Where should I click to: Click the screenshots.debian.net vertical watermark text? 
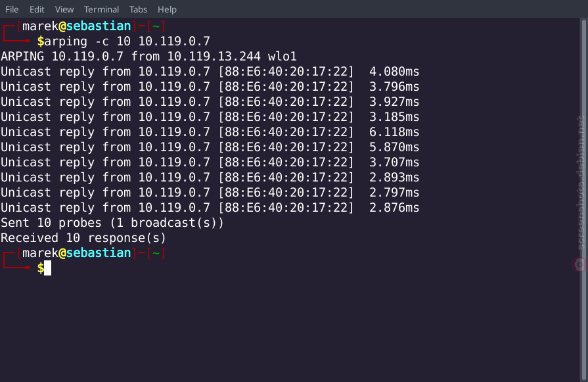click(x=581, y=183)
